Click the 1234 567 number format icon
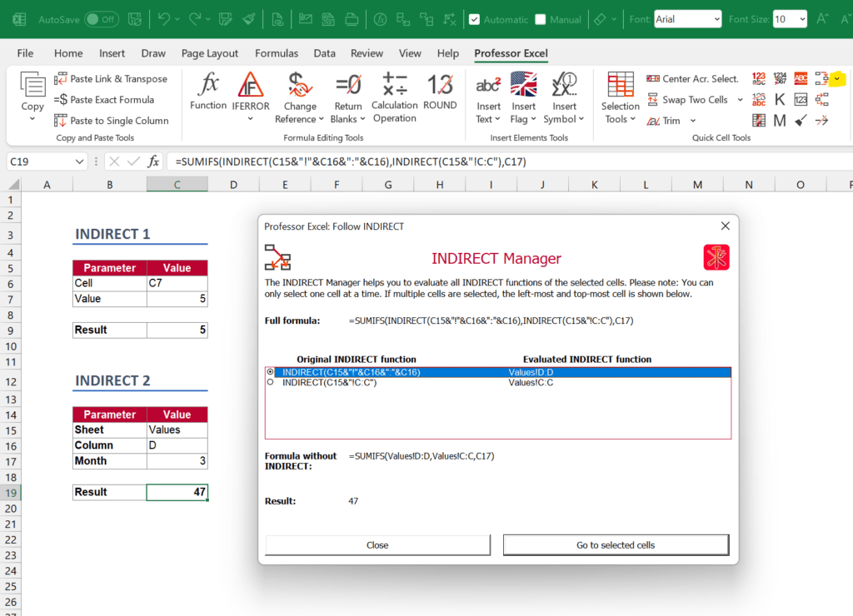 [780, 79]
